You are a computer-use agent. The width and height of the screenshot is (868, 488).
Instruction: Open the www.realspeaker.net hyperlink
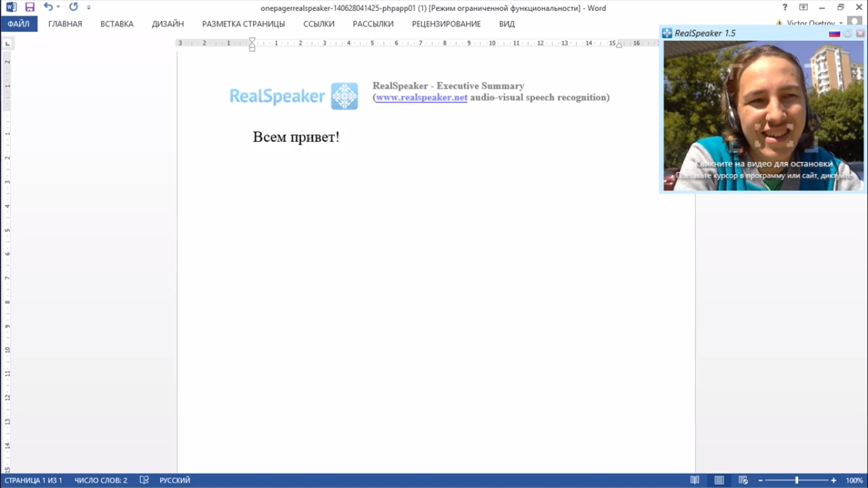coord(421,97)
